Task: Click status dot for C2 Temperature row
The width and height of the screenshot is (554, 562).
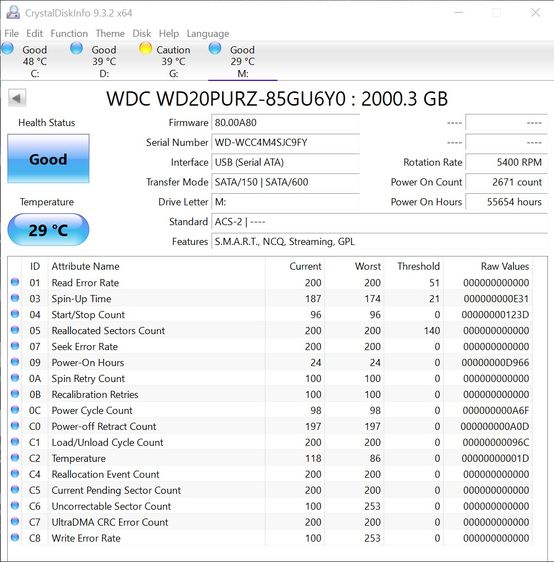Action: [15, 457]
